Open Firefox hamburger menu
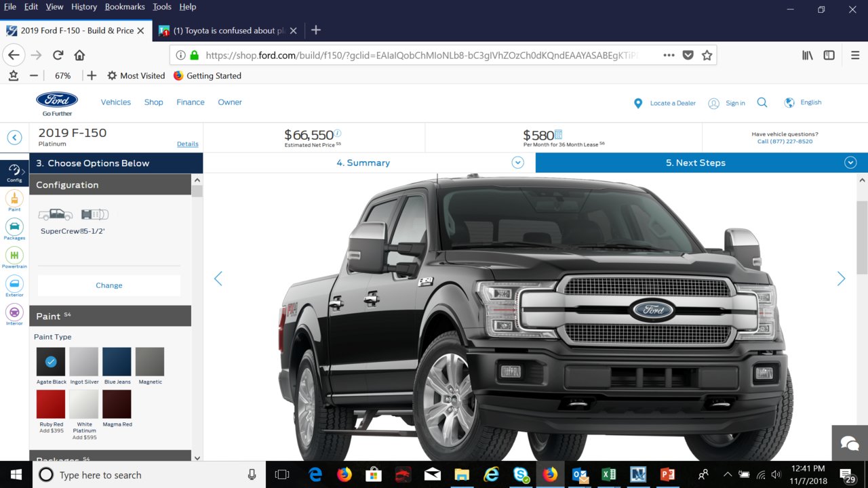 (x=854, y=55)
